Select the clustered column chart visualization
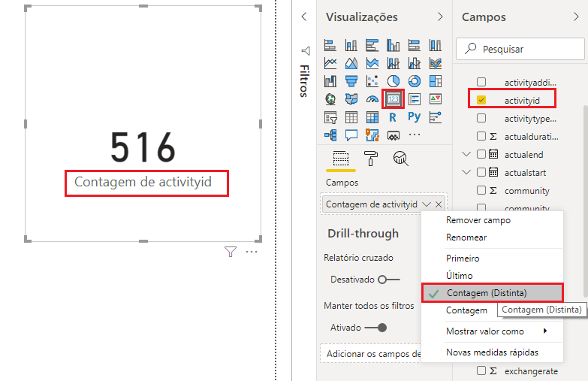The height and width of the screenshot is (381, 588). point(393,45)
